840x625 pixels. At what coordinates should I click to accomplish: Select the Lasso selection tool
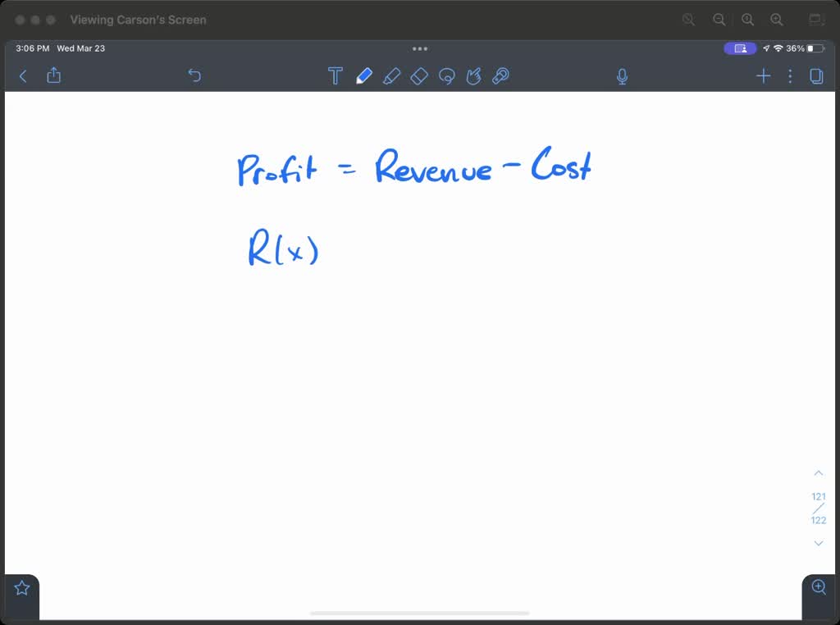[447, 75]
